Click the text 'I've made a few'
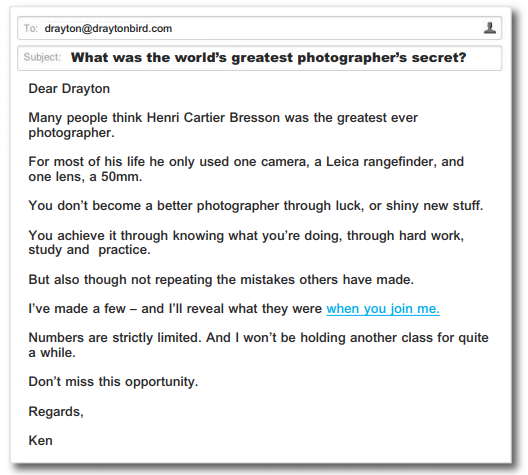 [x=77, y=309]
